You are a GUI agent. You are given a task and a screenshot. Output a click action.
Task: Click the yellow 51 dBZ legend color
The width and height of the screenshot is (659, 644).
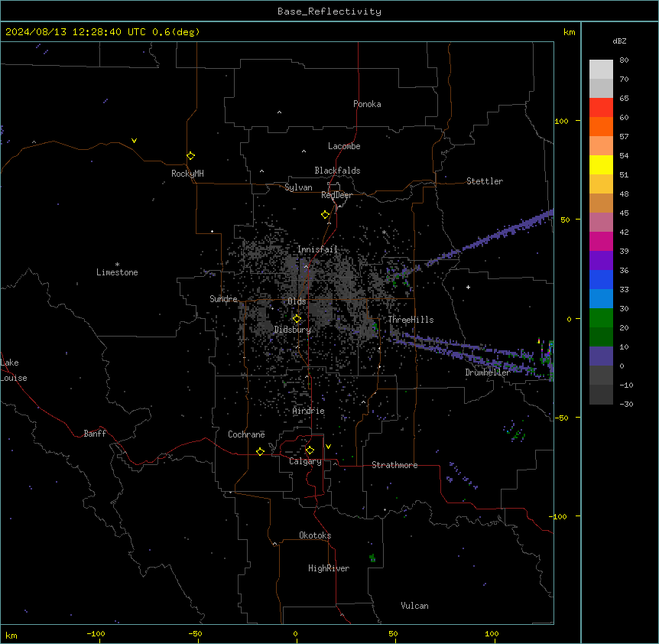coord(601,164)
